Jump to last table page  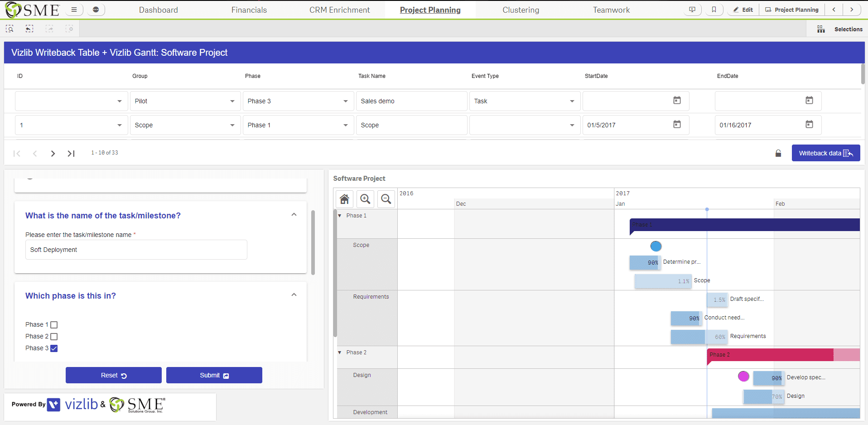click(x=71, y=154)
